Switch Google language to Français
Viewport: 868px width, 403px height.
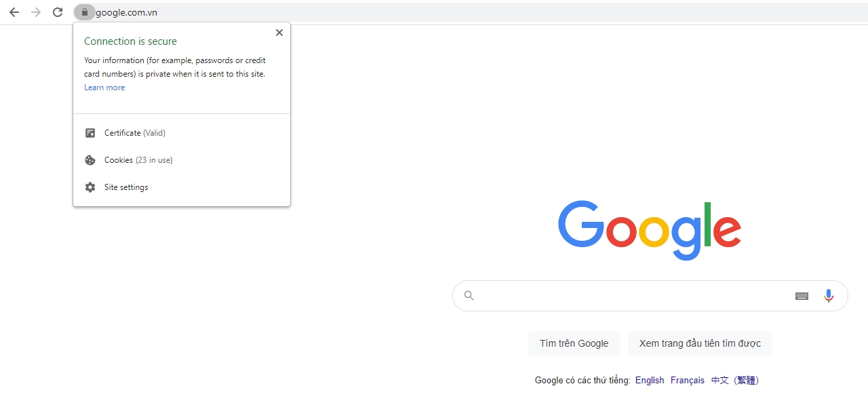[688, 381]
